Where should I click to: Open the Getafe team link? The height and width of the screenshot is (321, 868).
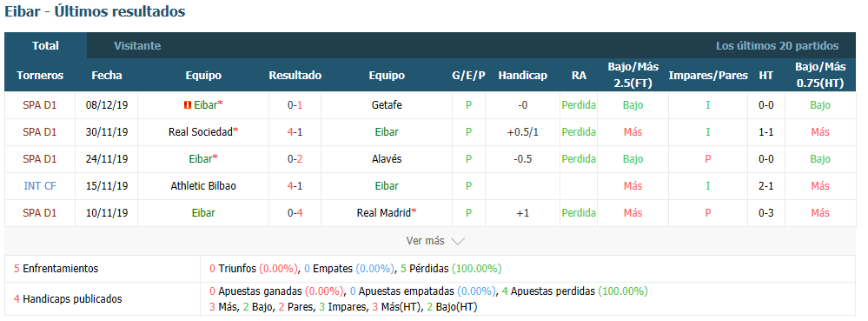point(387,104)
